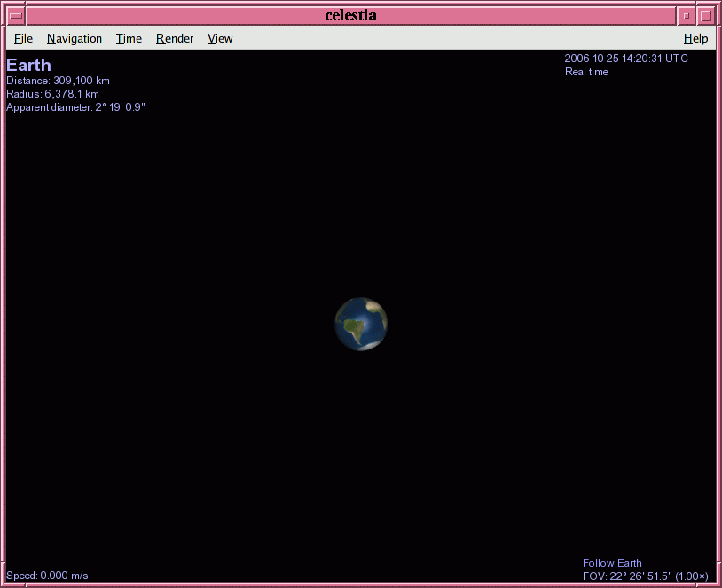Open the Render menu
This screenshot has height=588, width=722.
pyautogui.click(x=175, y=38)
